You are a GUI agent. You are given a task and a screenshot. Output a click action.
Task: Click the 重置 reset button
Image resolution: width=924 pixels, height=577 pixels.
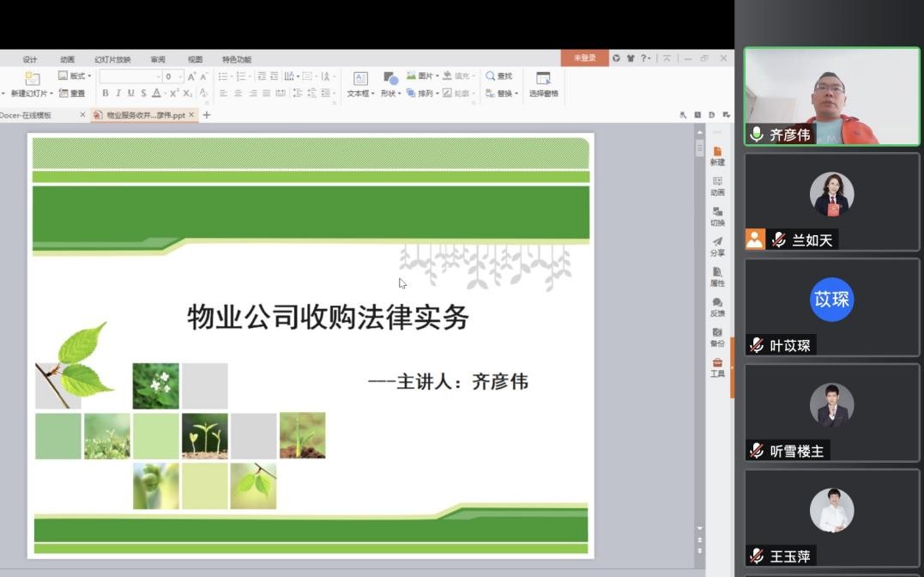pos(72,94)
